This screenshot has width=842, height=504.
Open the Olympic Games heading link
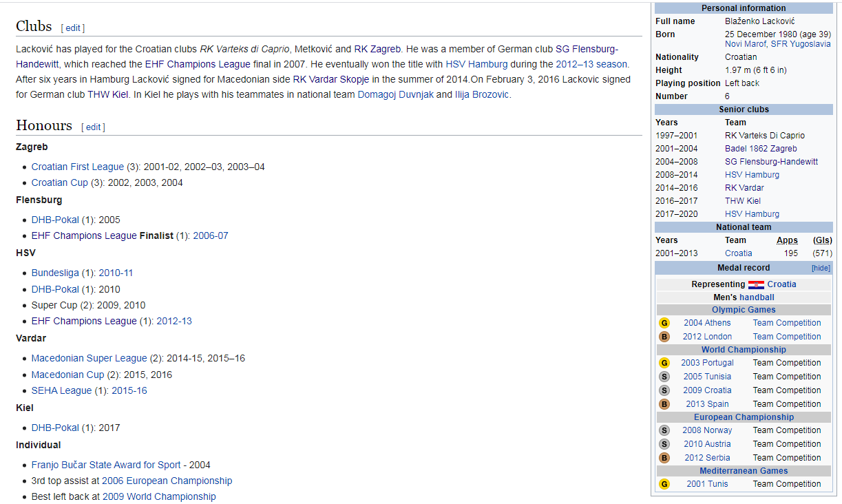(x=744, y=310)
